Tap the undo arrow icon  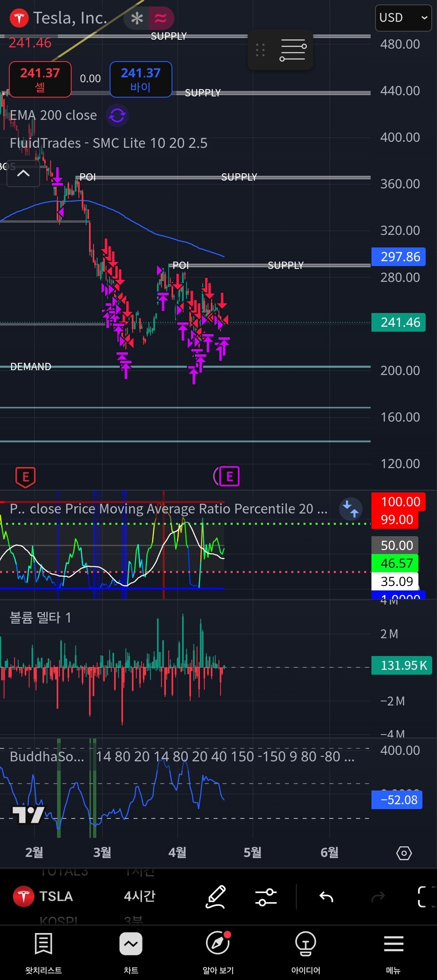coord(326,897)
